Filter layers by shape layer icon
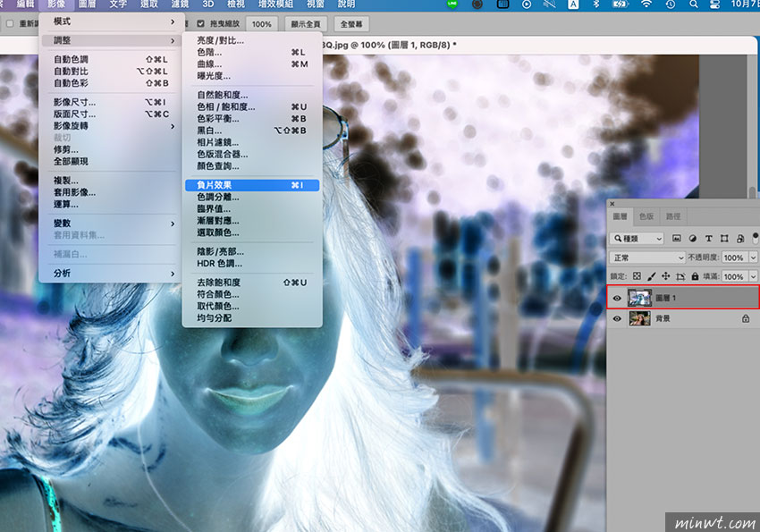This screenshot has height=532, width=760. point(724,239)
